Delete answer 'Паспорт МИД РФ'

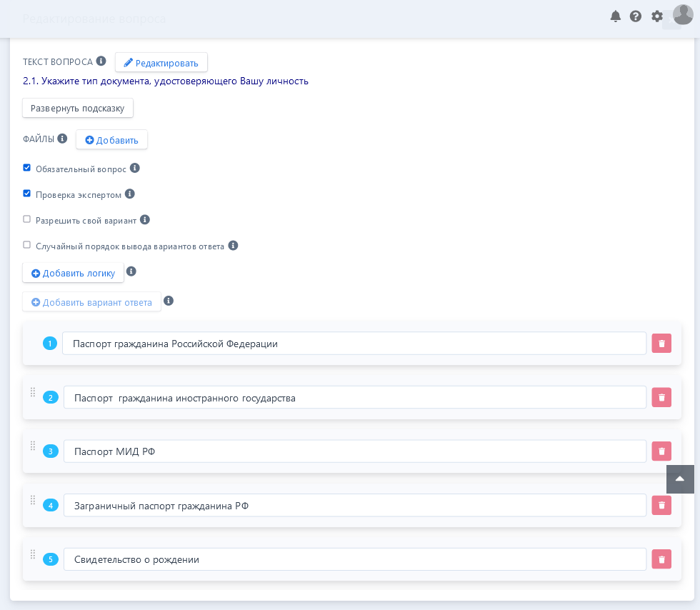[661, 451]
